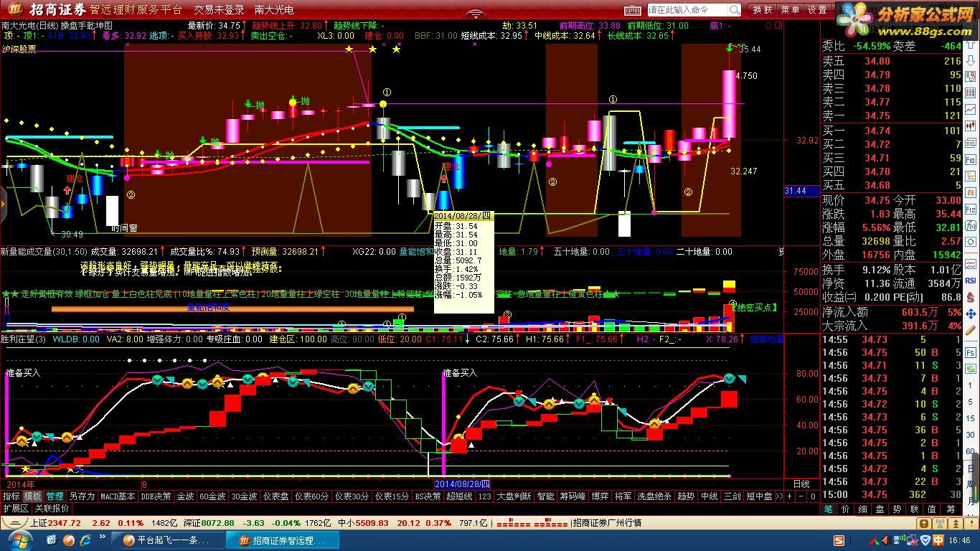Select 5-minute period button

point(971,402)
